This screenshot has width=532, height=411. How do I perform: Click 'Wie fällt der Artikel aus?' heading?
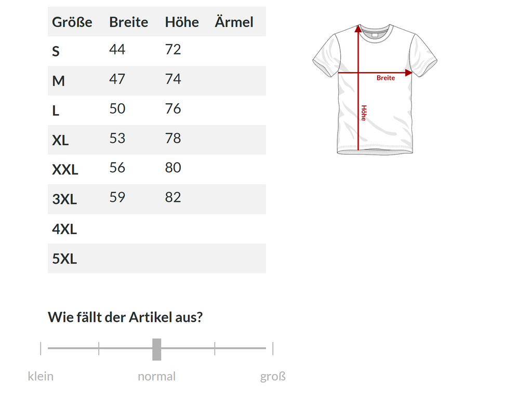point(125,317)
